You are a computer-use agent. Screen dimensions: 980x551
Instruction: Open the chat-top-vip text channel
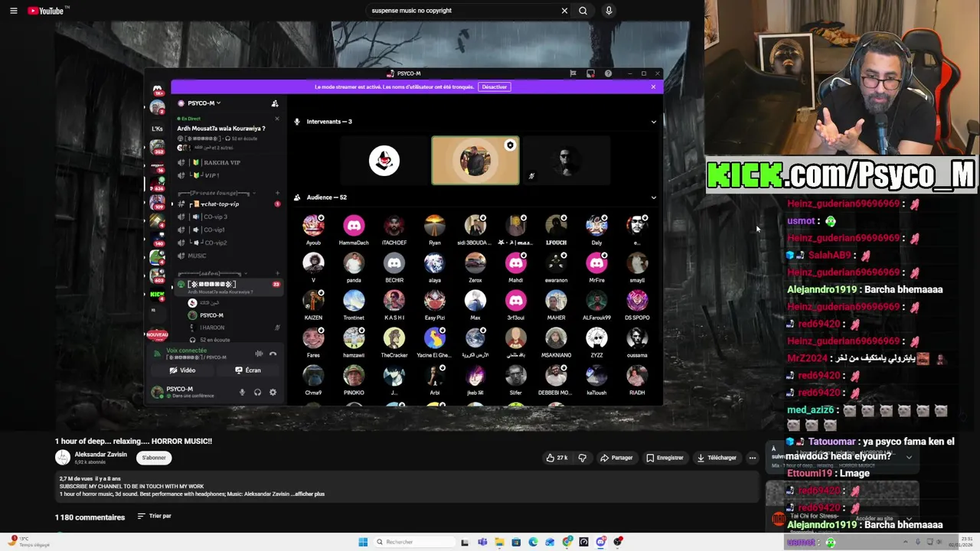pos(229,204)
